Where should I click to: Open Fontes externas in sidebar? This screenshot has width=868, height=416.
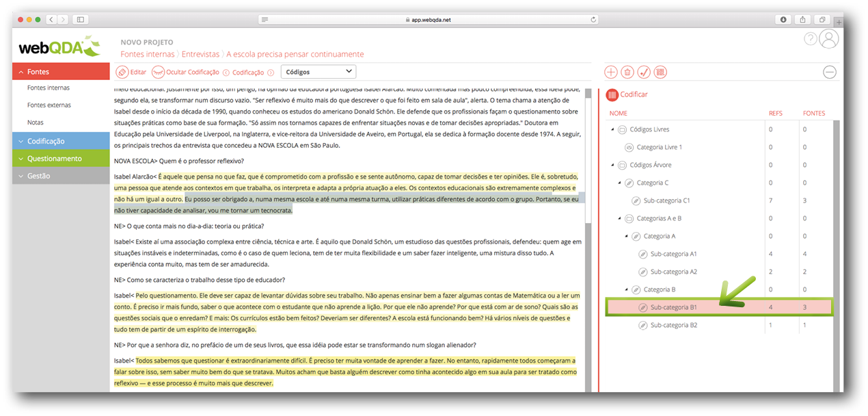pyautogui.click(x=49, y=105)
